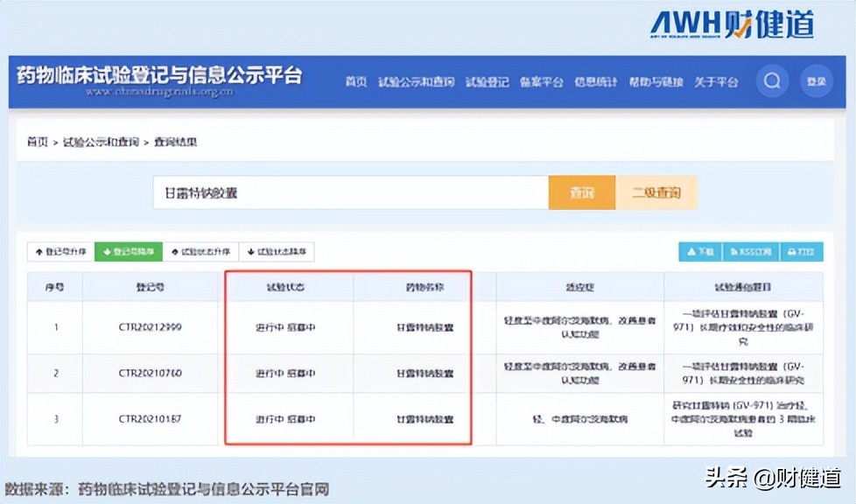Click the 登录 button icon in navbar
The width and height of the screenshot is (856, 504).
(x=815, y=80)
